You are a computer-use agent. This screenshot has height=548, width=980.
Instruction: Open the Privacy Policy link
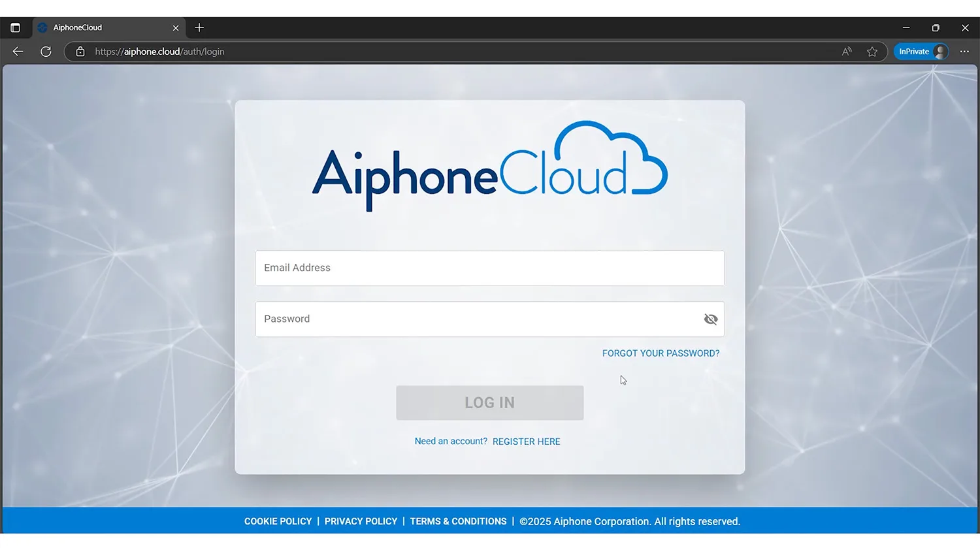pos(361,521)
